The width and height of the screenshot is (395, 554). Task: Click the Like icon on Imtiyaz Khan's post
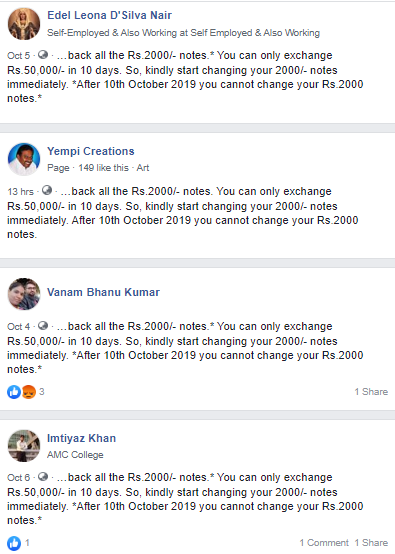pos(14,543)
